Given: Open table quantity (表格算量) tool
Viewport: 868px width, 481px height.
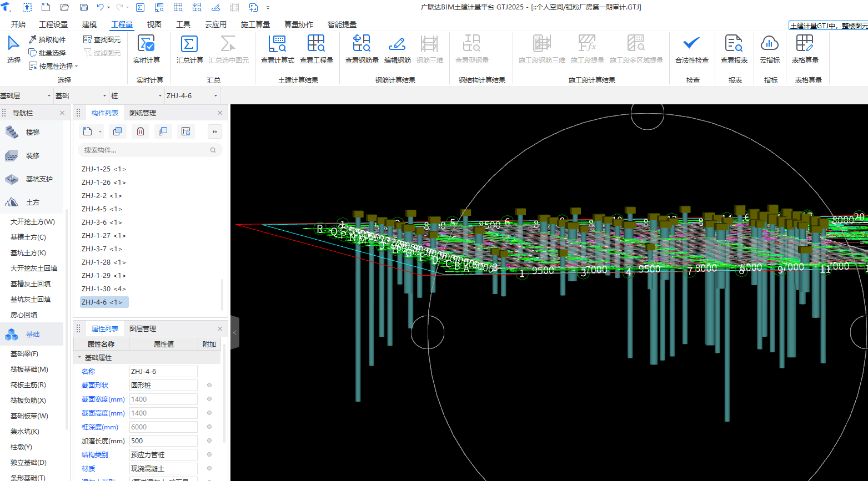Looking at the screenshot, I should 805,50.
